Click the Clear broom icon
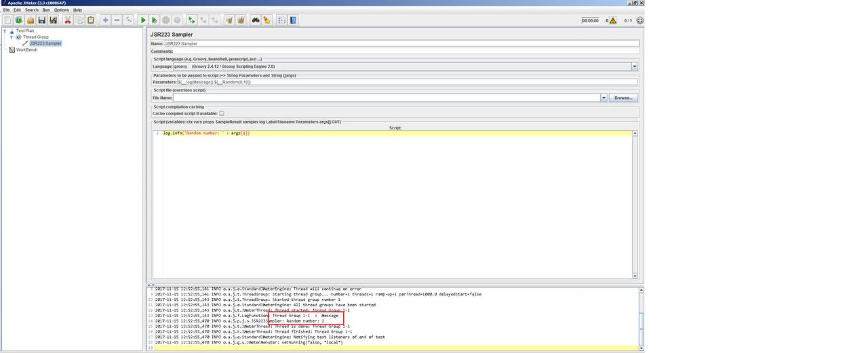This screenshot has width=868, height=353. point(229,20)
